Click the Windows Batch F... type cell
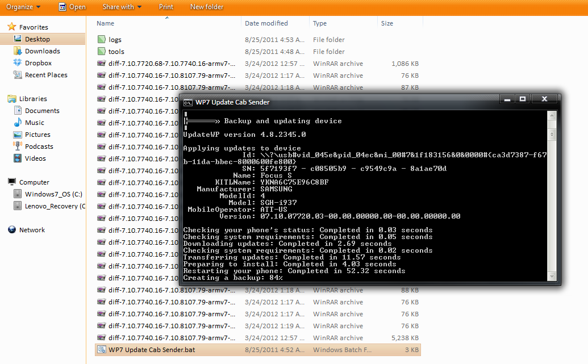 point(342,350)
